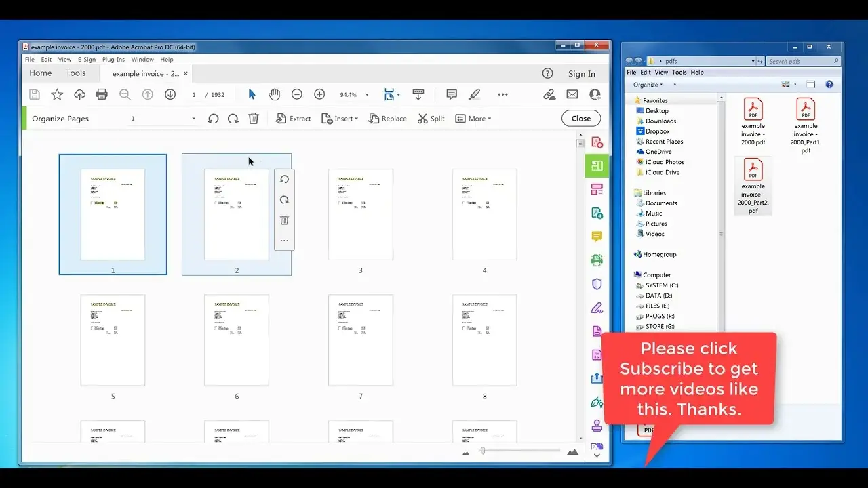Image resolution: width=868 pixels, height=488 pixels.
Task: Open the Plug Ins menu
Action: click(113, 60)
